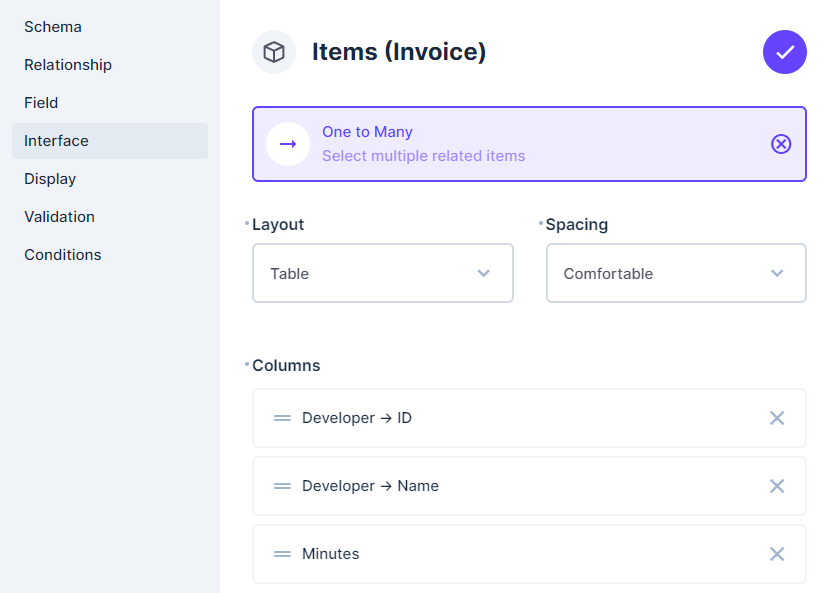Clear the One to Many interface selection
The image size is (831, 593).
point(781,144)
